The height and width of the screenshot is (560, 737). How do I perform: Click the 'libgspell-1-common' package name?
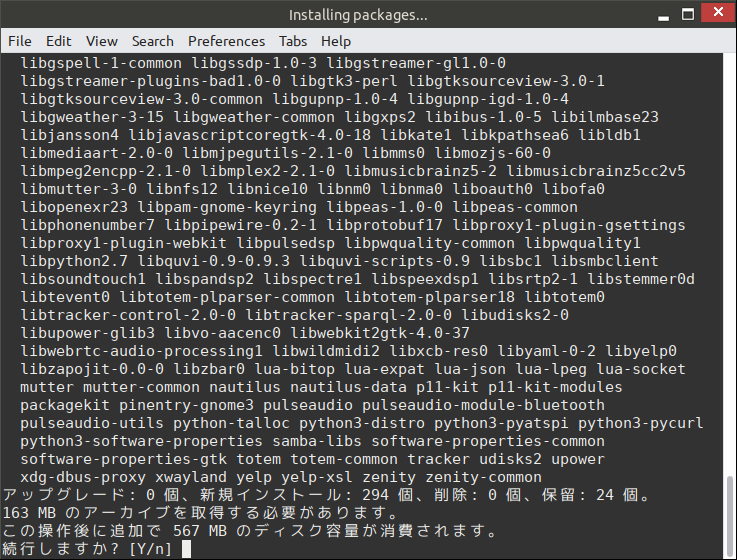click(x=101, y=63)
